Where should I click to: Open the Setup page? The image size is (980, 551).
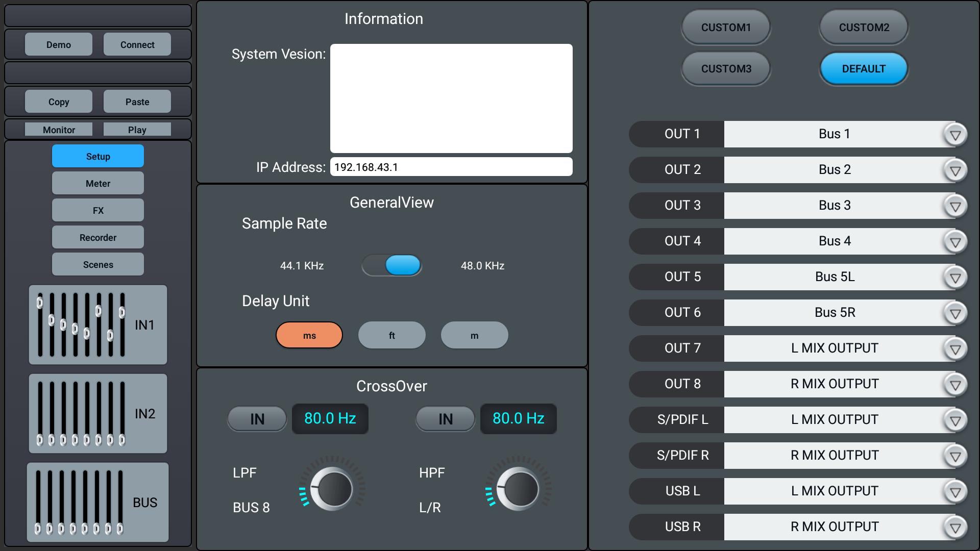coord(98,156)
